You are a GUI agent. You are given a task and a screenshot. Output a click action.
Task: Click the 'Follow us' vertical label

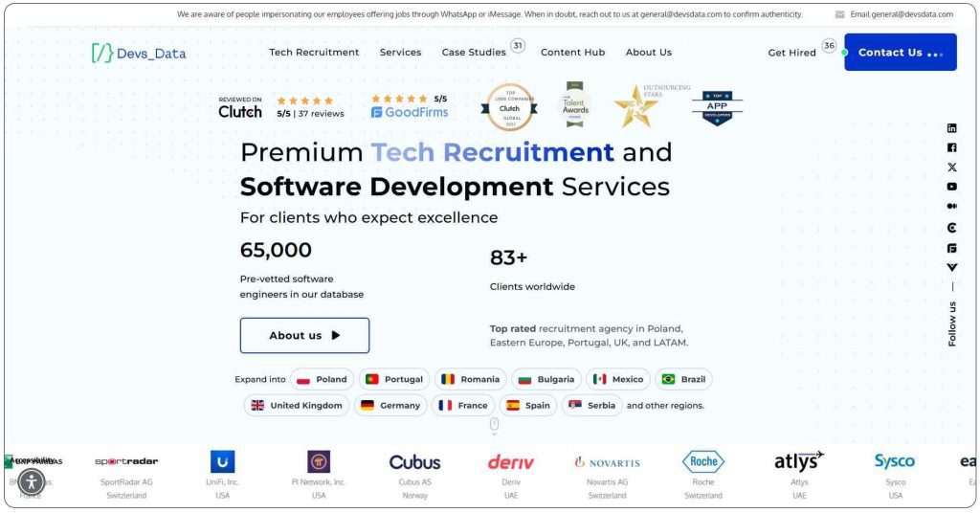[x=952, y=323]
